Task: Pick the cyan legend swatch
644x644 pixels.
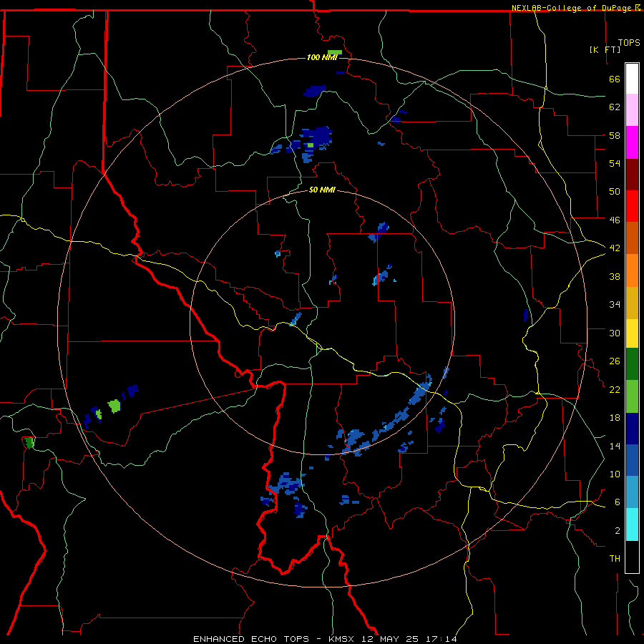Action: click(632, 525)
